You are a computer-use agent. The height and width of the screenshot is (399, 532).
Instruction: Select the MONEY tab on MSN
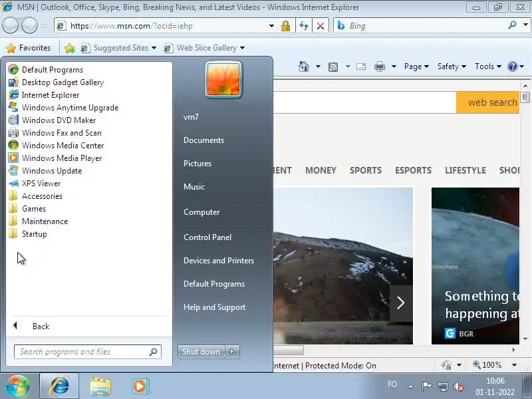click(x=321, y=170)
